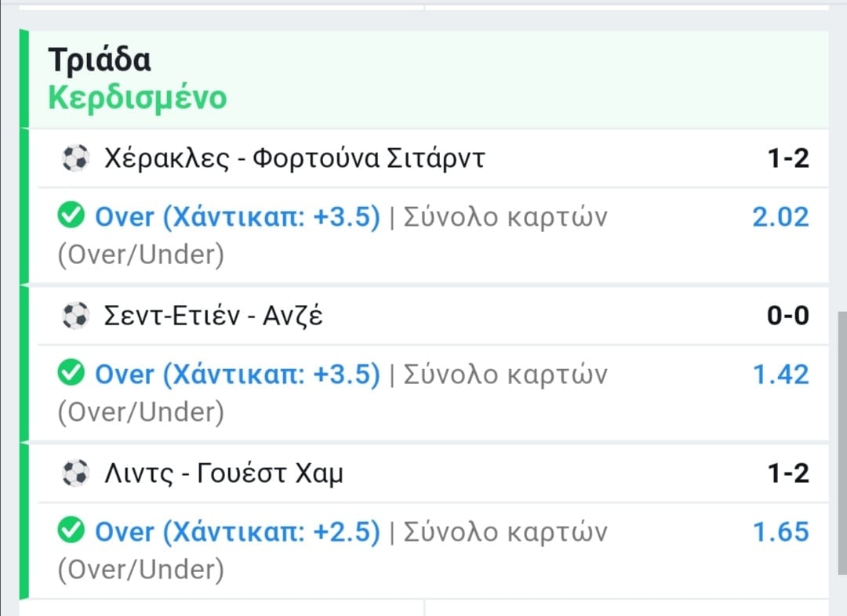Open the Χέρακλες - Φορτούνα Σιτάρντ match
This screenshot has width=847, height=616.
click(x=294, y=159)
